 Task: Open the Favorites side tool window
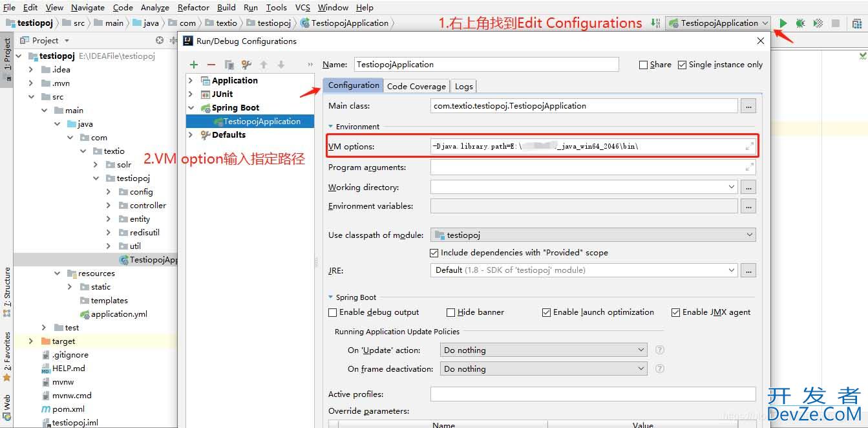(x=7, y=356)
